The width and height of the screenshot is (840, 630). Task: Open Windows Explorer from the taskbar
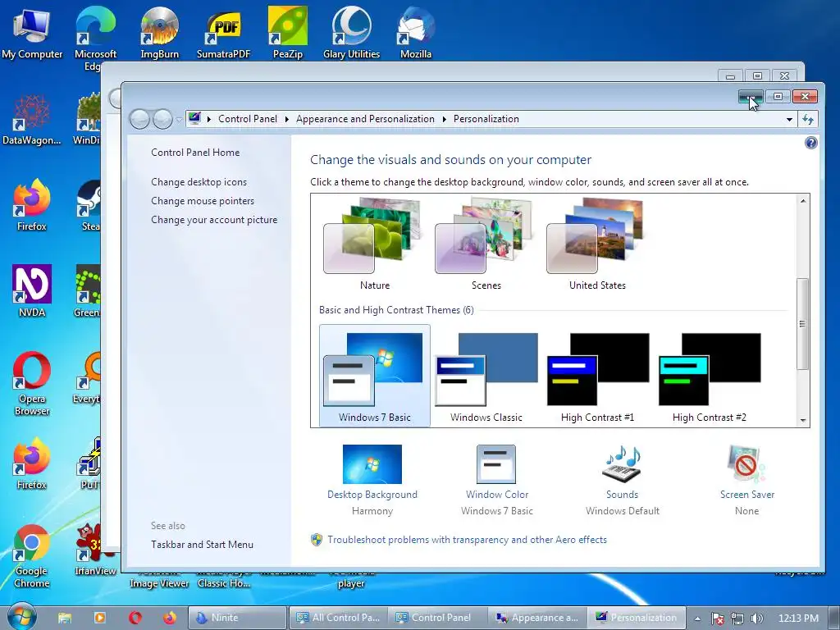click(x=64, y=618)
